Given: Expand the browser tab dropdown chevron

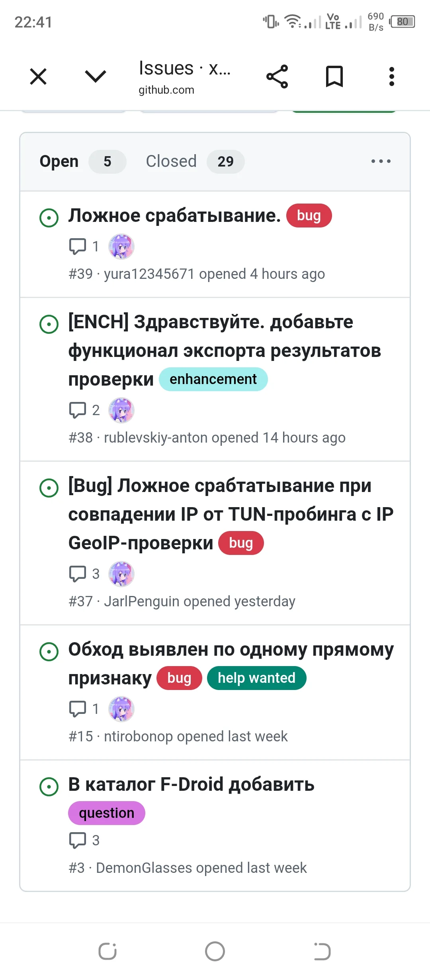Looking at the screenshot, I should [96, 76].
